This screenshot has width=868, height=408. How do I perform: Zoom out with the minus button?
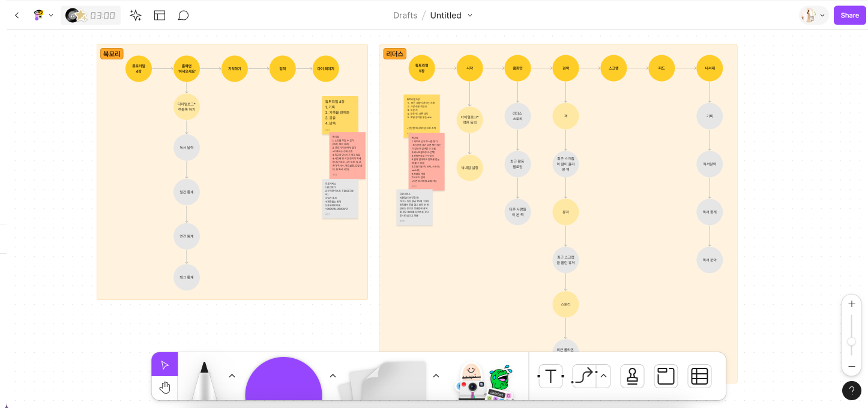point(852,366)
